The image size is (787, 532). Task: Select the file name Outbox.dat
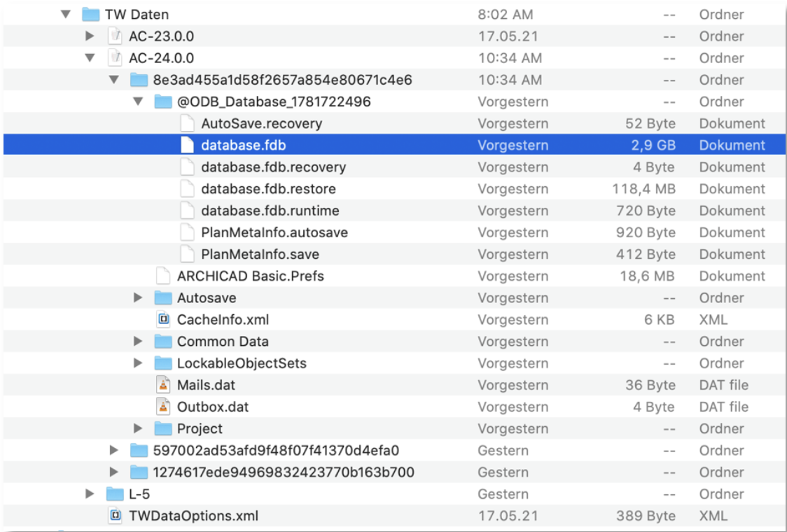pyautogui.click(x=213, y=407)
